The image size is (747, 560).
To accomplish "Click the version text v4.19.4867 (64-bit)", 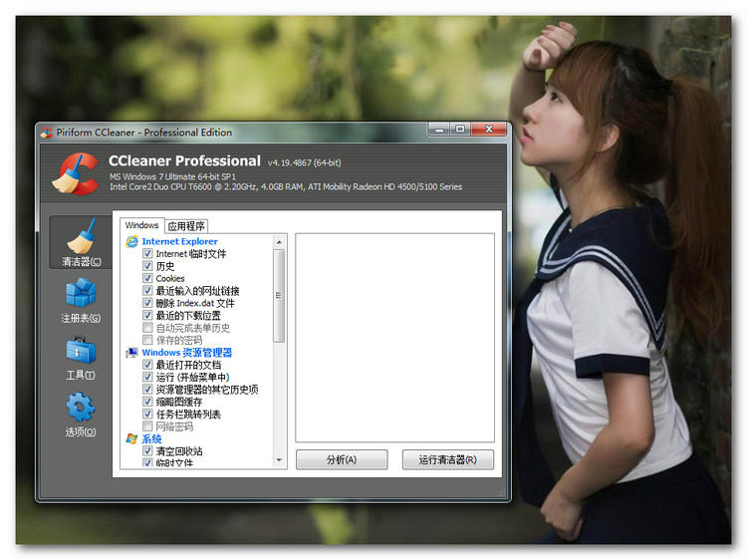I will pos(304,163).
